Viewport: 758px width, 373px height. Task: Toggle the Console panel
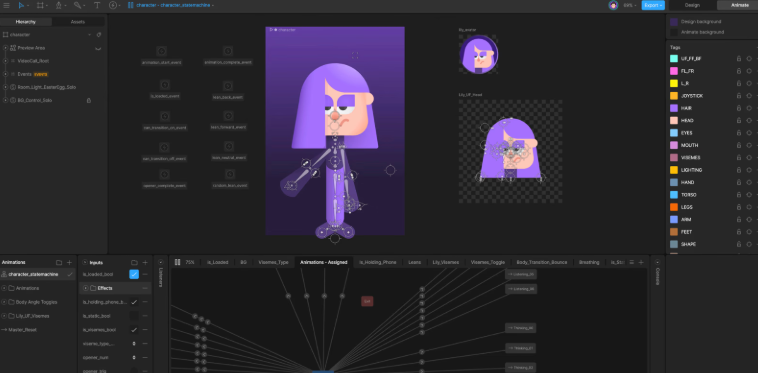[x=657, y=262]
